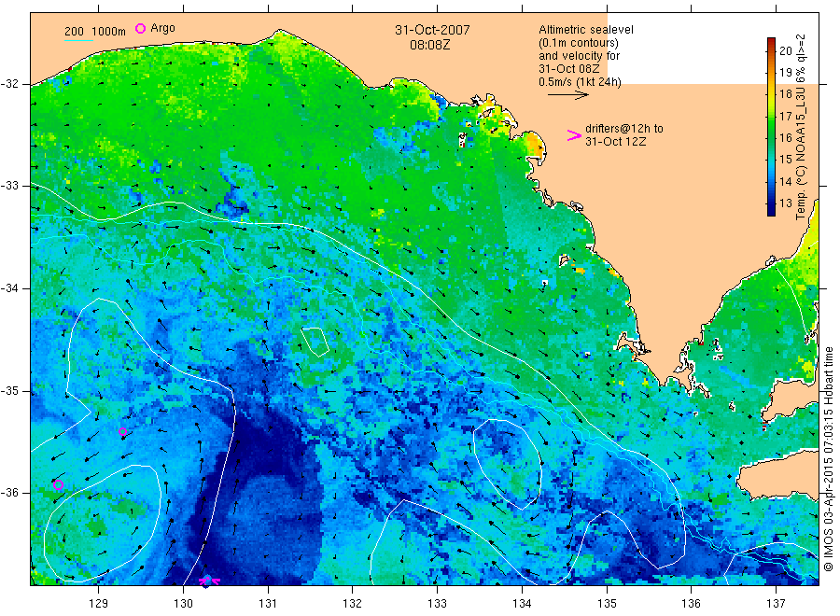Click the temperature color bar
Viewport: 840px width, 616px height.
(771, 127)
